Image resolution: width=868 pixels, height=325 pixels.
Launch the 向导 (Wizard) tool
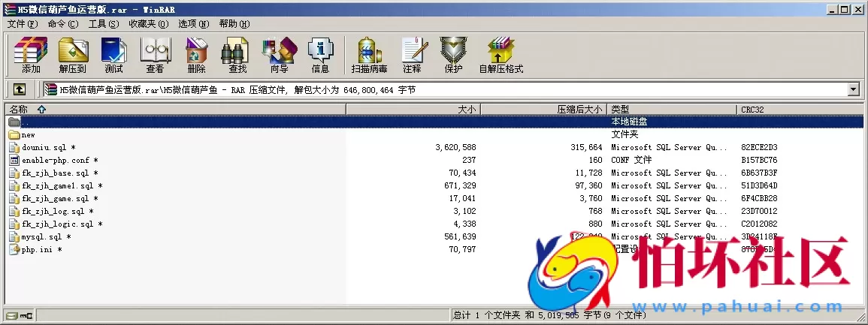[280, 56]
